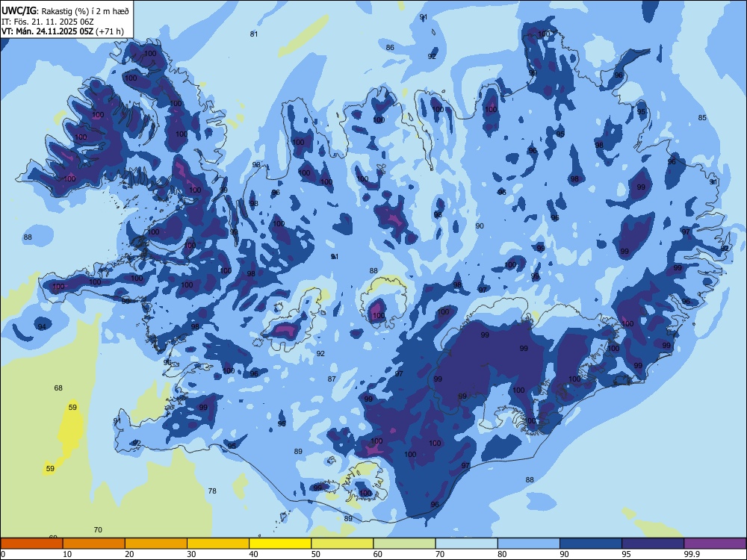747x560 pixels.
Task: Click the dark orange 0–10 legend swatch
Action: tap(31, 544)
